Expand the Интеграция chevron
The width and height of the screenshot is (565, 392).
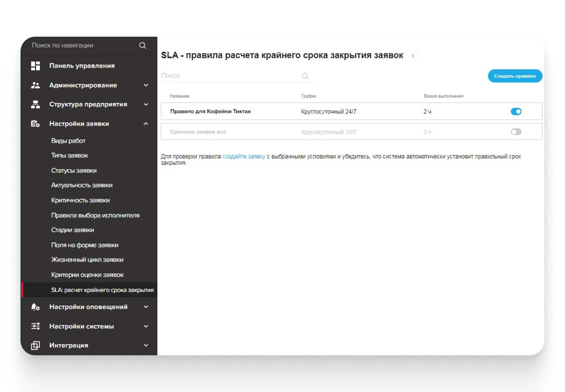(x=146, y=345)
